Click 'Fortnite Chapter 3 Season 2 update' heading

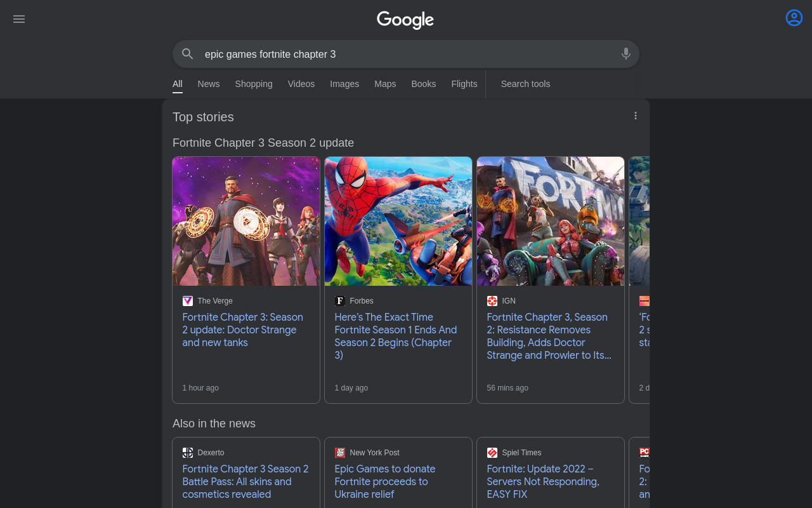coord(263,143)
